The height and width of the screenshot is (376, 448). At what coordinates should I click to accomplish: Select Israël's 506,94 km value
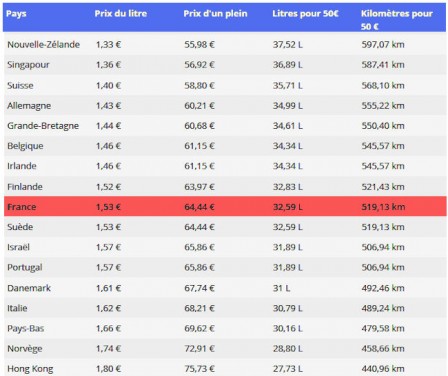(383, 247)
